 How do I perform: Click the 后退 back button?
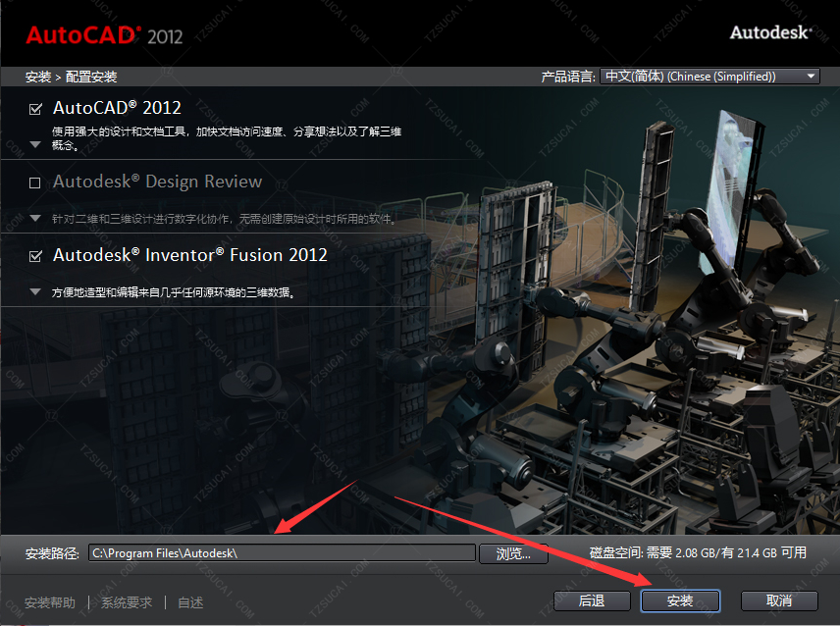pos(591,600)
